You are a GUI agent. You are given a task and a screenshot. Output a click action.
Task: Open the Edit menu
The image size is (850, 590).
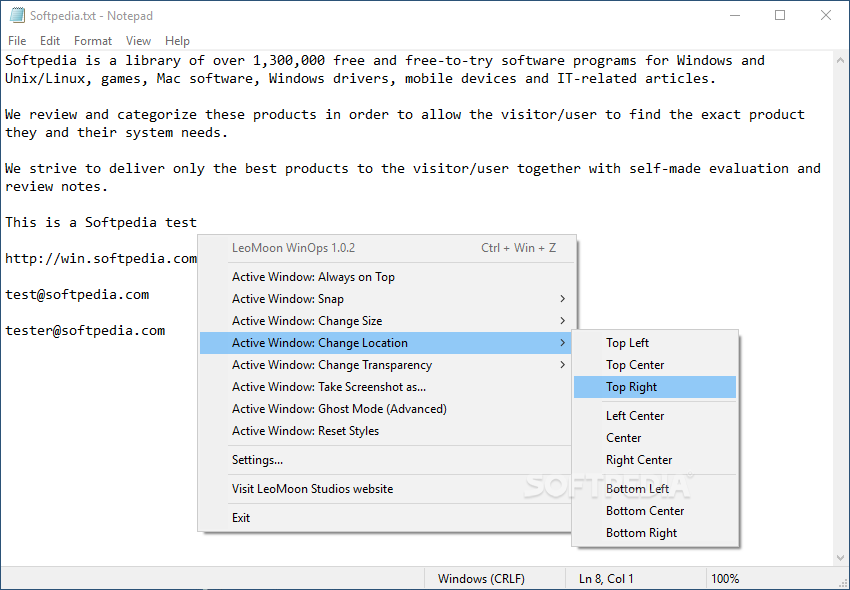pyautogui.click(x=49, y=41)
